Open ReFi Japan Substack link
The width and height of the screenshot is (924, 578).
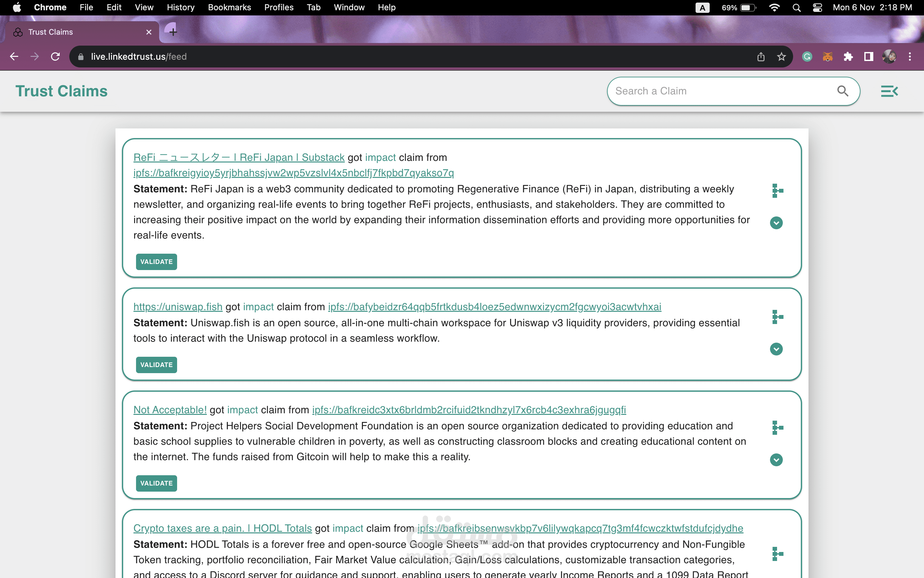pyautogui.click(x=239, y=157)
